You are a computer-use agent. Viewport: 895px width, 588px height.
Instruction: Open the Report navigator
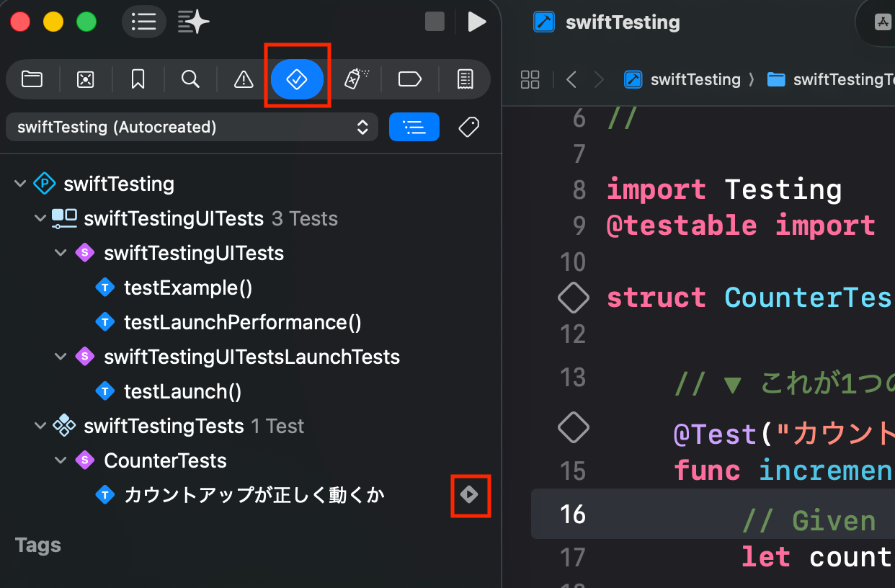click(465, 79)
